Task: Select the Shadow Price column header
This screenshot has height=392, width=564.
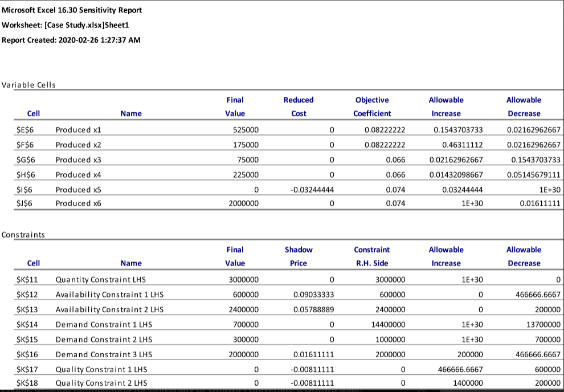Action: [299, 256]
